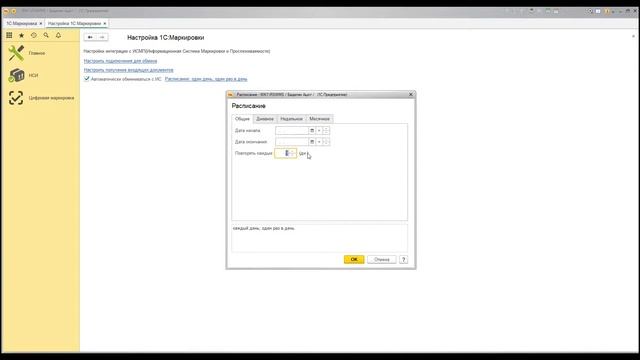The height and width of the screenshot is (360, 640).
Task: Open the Дата окончания dropdown arrow
Action: pyautogui.click(x=319, y=142)
